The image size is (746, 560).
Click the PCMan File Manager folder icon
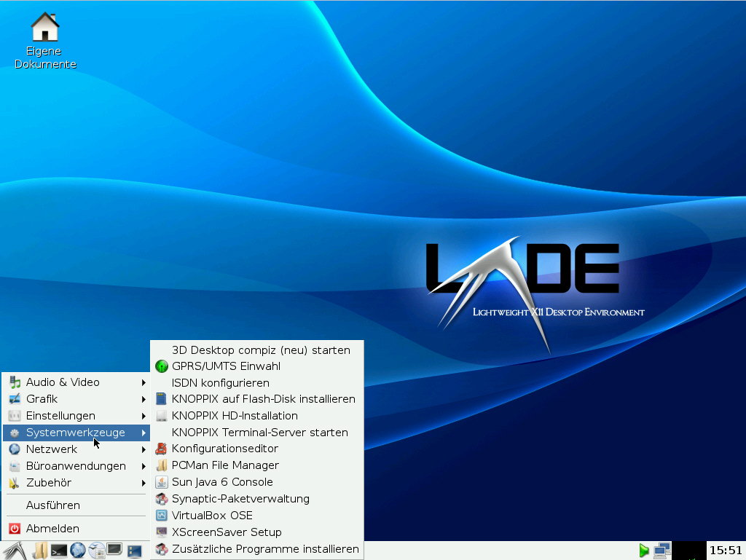pos(162,465)
